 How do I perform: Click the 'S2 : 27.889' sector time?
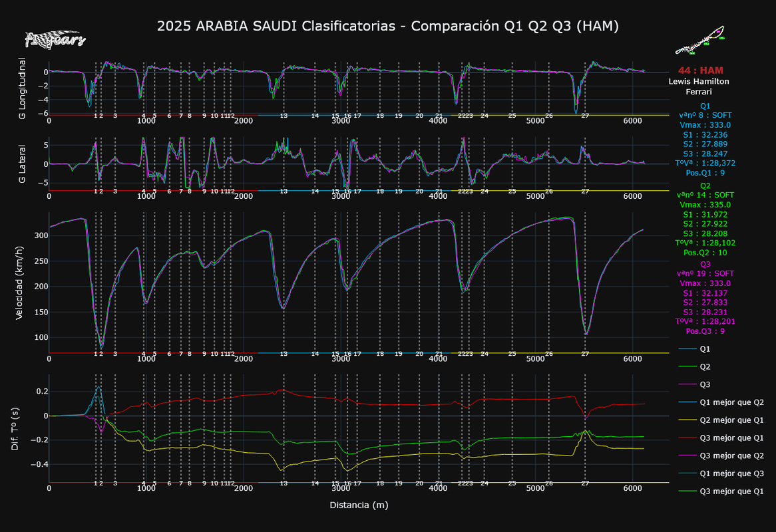tap(705, 144)
